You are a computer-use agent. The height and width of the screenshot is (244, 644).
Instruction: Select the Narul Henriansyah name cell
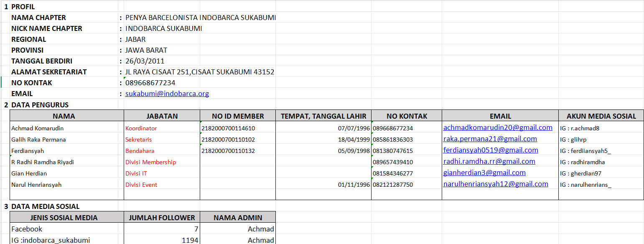(67, 185)
